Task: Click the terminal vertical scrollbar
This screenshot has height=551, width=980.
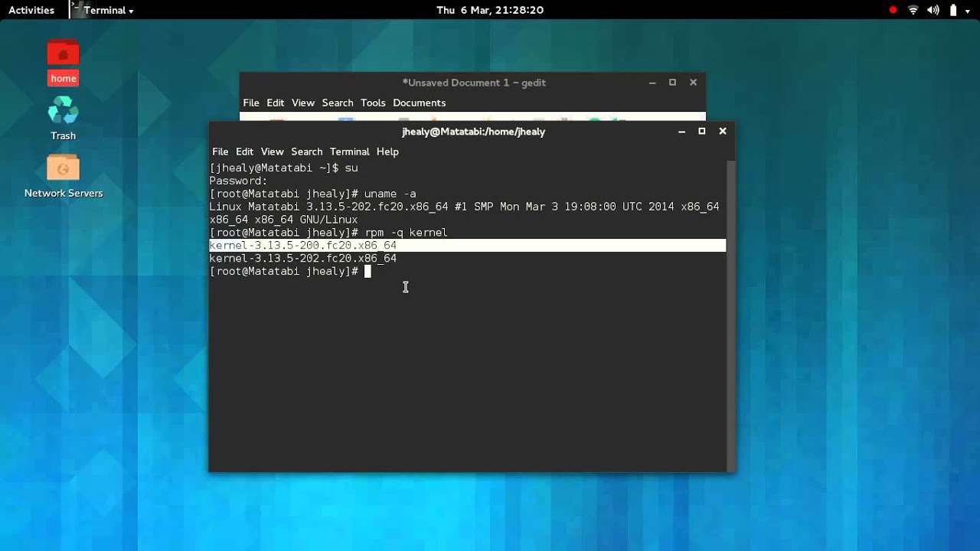Action: (x=731, y=315)
